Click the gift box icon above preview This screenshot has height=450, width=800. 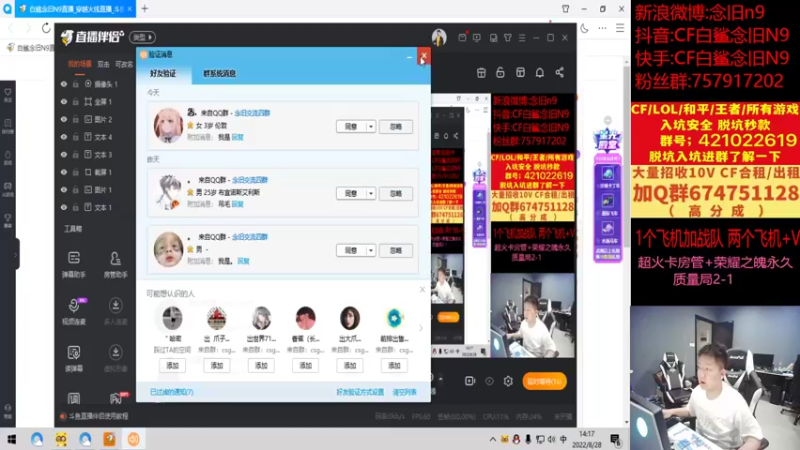481,73
